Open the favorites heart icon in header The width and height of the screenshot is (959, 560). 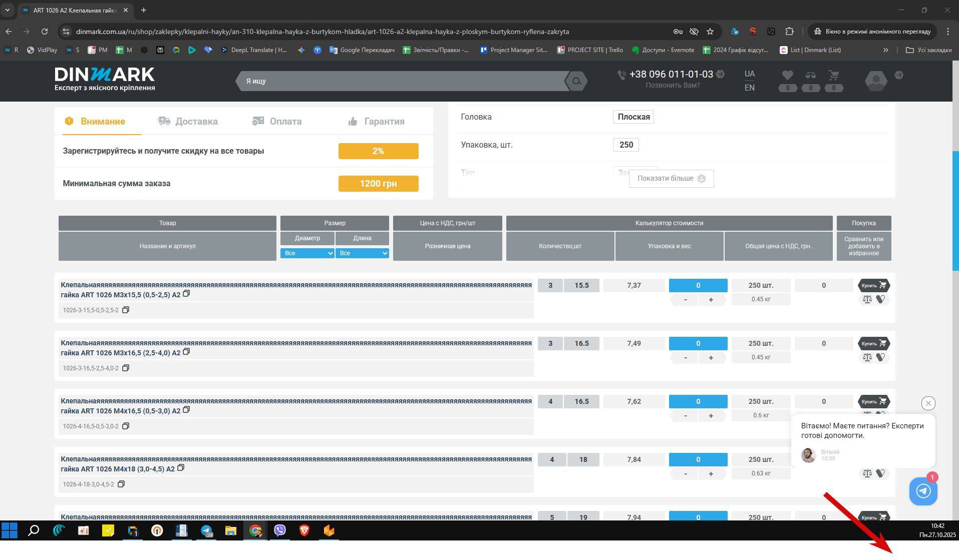coord(788,76)
